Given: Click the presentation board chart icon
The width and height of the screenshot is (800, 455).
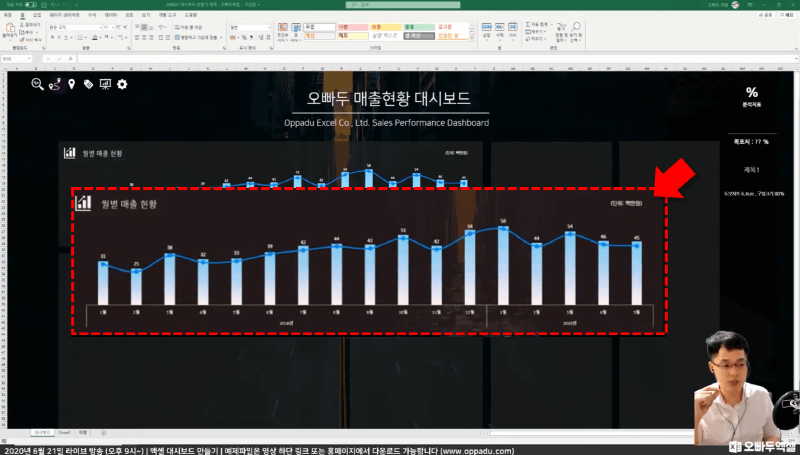Looking at the screenshot, I should 105,84.
